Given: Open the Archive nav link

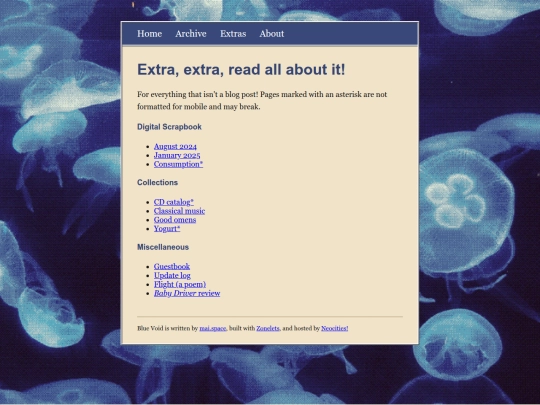Looking at the screenshot, I should (x=191, y=34).
